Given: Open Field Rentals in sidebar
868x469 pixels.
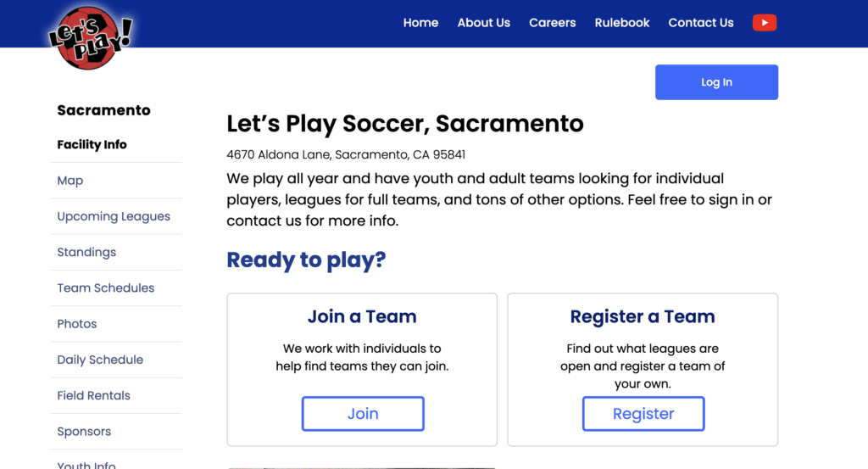Looking at the screenshot, I should [x=93, y=395].
